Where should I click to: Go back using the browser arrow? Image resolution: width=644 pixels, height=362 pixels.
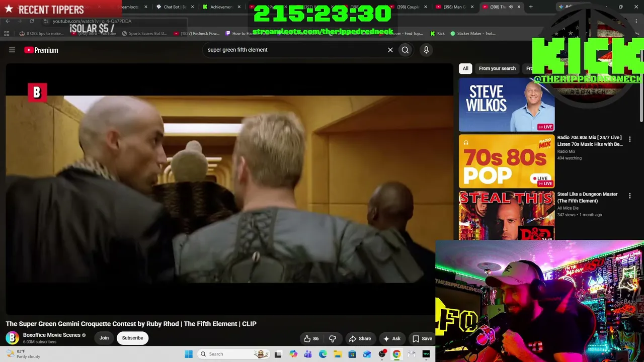(8, 21)
